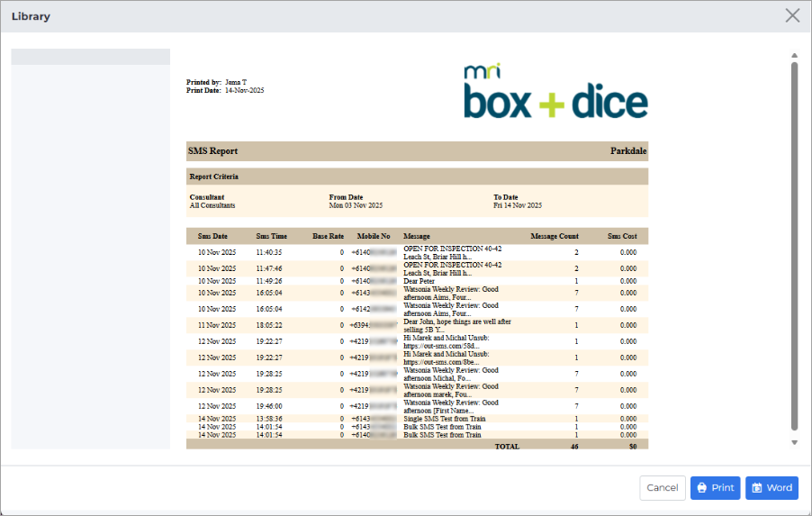Click the Print button

tap(715, 488)
